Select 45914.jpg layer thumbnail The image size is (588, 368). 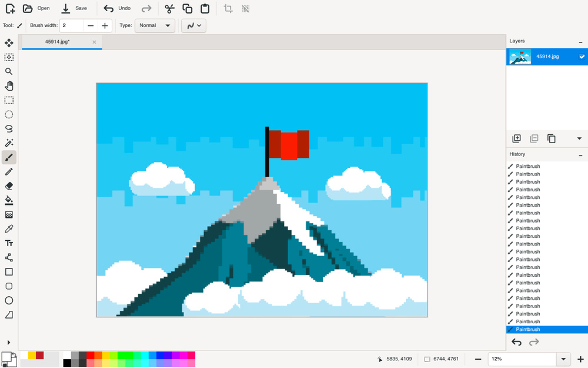click(520, 57)
